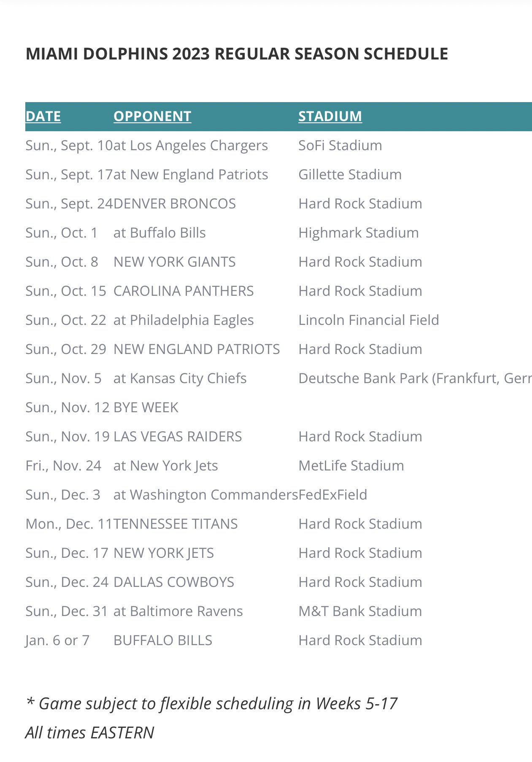Select the DALLAS COWBOYS opponent entry
The image size is (532, 762).
point(174,582)
